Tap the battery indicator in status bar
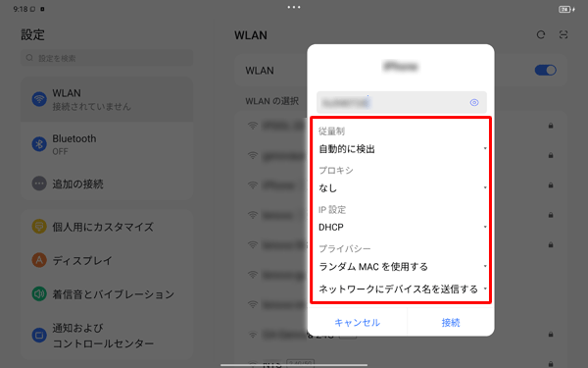The image size is (588, 368). [566, 10]
